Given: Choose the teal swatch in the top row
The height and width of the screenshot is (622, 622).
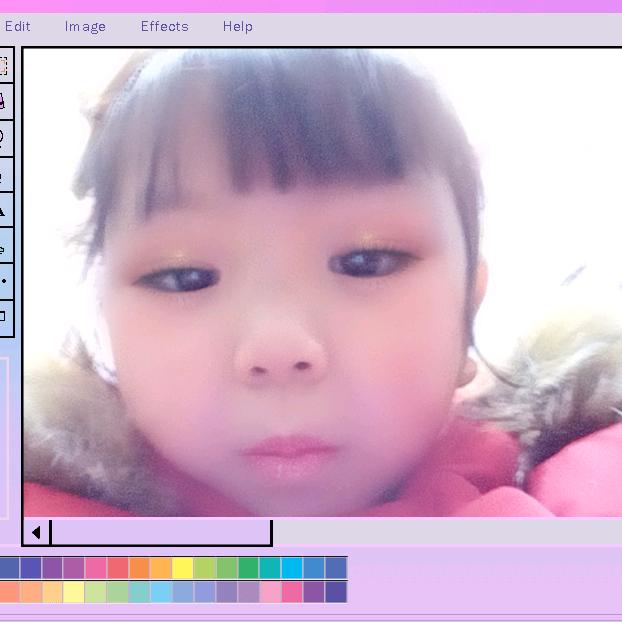Looking at the screenshot, I should click(270, 568).
